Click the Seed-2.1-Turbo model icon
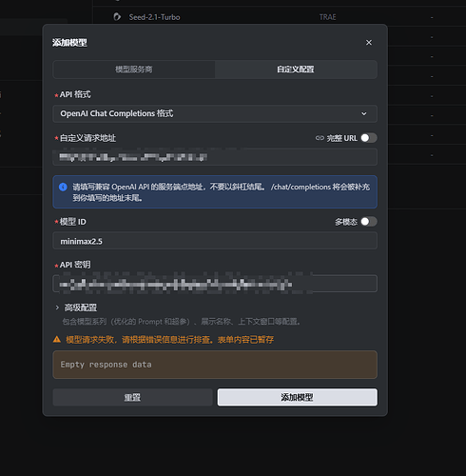This screenshot has width=466, height=476. click(117, 17)
